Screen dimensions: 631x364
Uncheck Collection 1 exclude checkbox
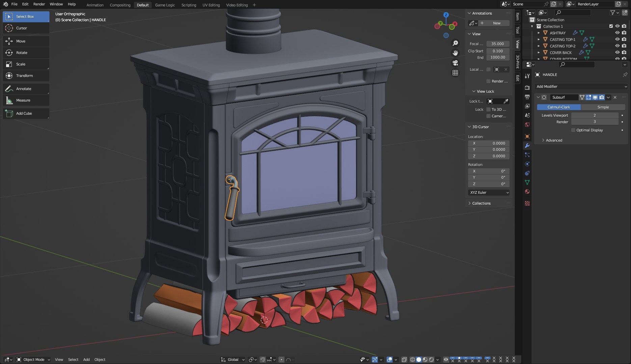tap(611, 26)
